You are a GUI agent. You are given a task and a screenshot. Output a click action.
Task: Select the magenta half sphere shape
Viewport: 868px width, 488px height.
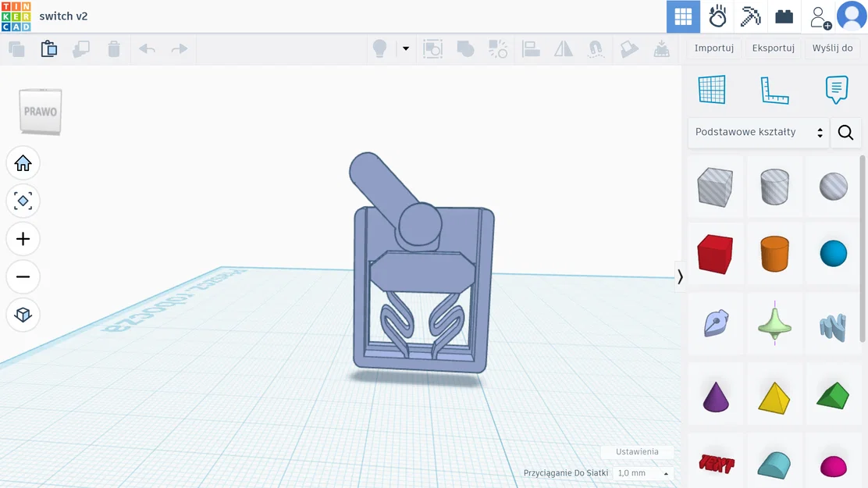tap(833, 466)
